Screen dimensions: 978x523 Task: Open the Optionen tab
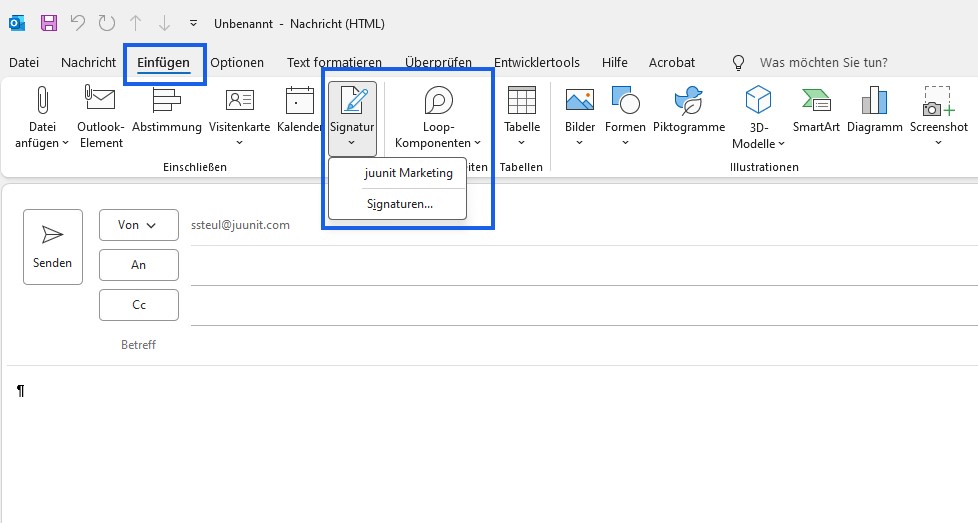[237, 62]
